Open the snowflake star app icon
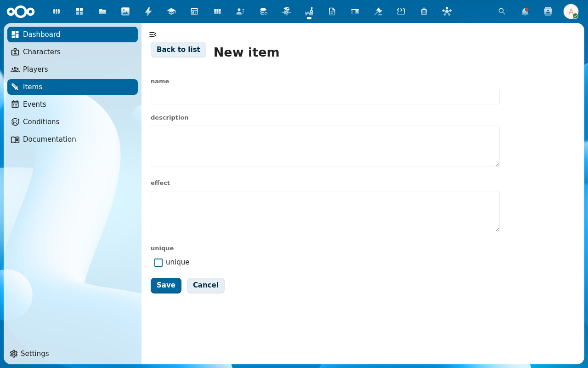This screenshot has width=588, height=368. click(x=286, y=11)
